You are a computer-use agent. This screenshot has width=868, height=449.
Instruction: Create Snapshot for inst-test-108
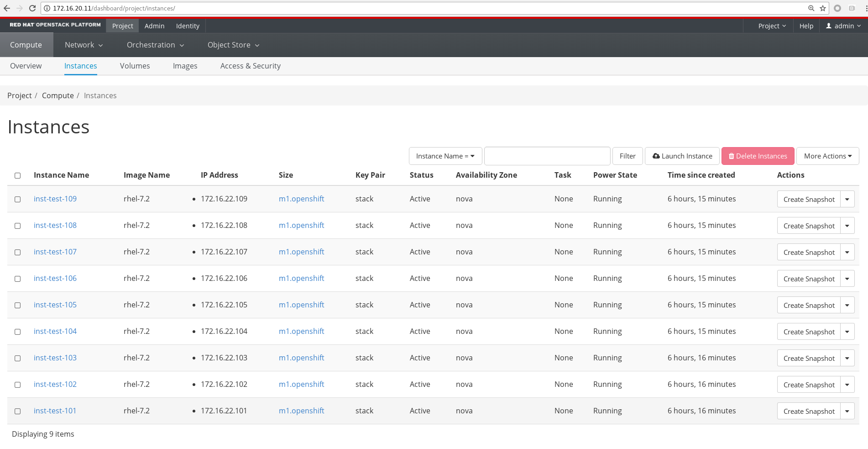click(809, 226)
